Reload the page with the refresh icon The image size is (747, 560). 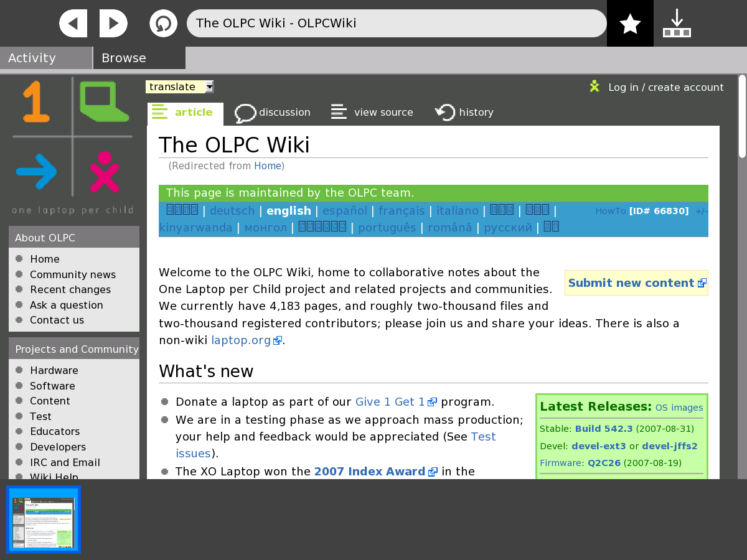click(x=163, y=24)
